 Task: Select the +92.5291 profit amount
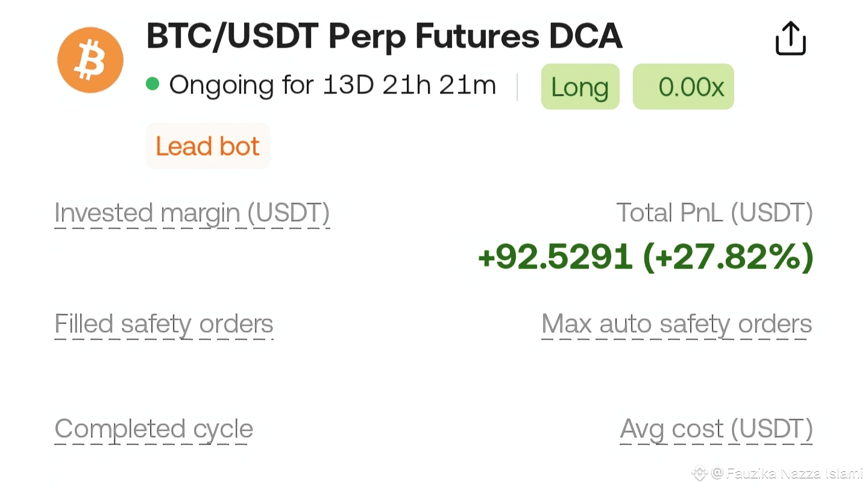pyautogui.click(x=555, y=257)
